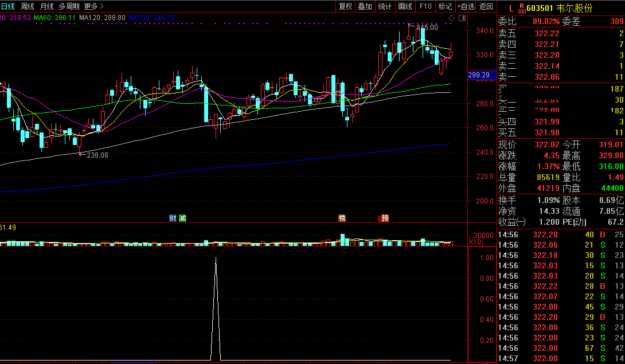Click the 最低 low price 316.00

coord(611,166)
